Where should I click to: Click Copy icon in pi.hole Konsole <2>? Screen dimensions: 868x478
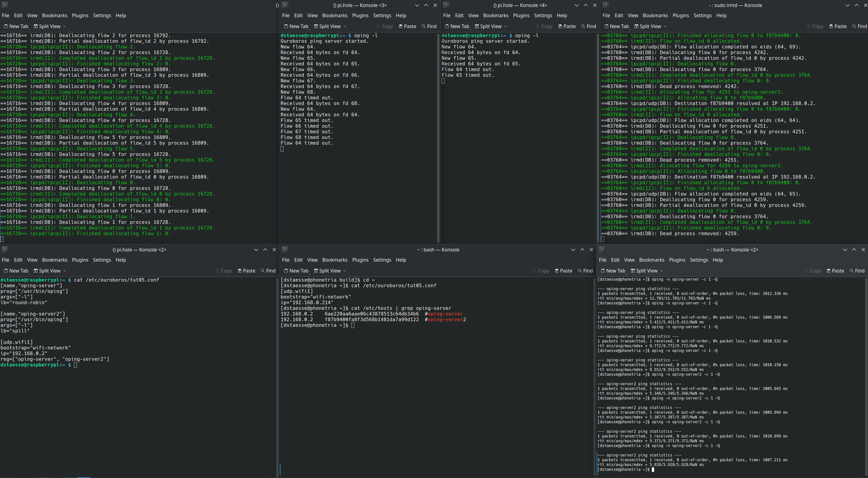click(217, 271)
